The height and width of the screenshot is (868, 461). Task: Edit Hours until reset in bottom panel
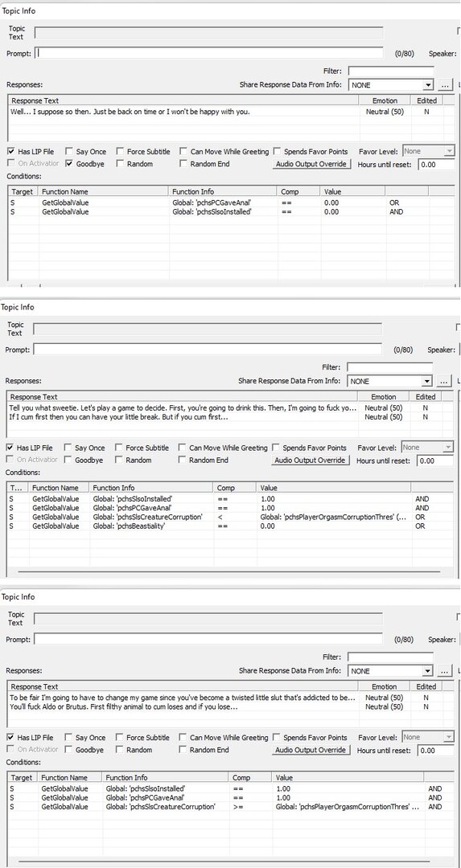click(435, 750)
